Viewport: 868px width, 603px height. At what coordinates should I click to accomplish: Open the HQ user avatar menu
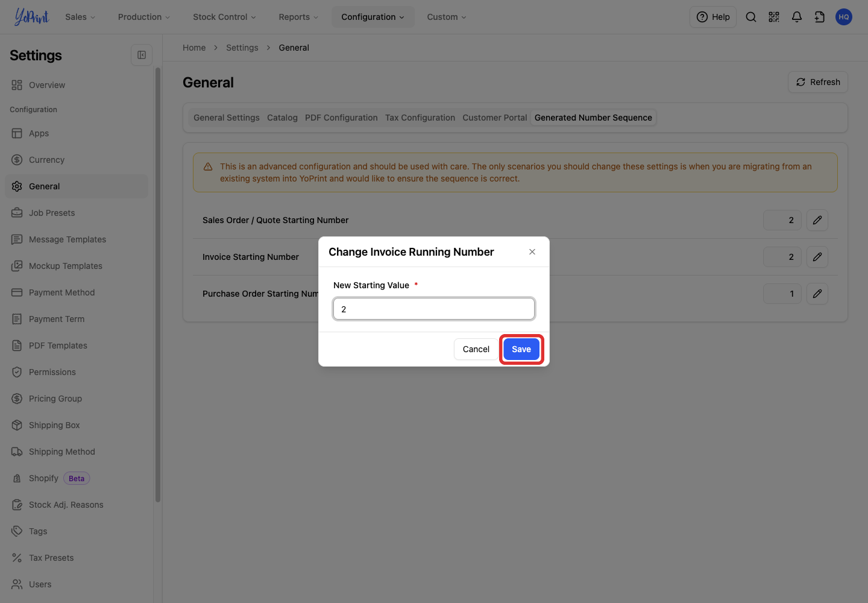point(844,17)
